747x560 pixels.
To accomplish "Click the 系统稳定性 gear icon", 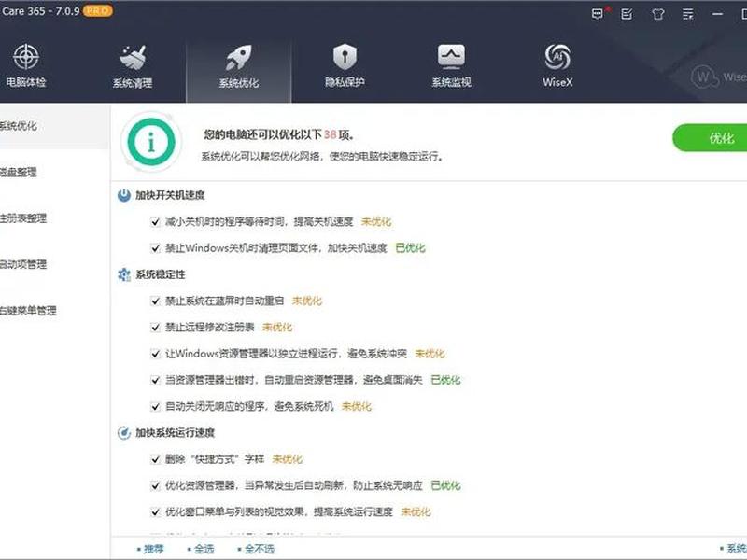I will pyautogui.click(x=124, y=274).
